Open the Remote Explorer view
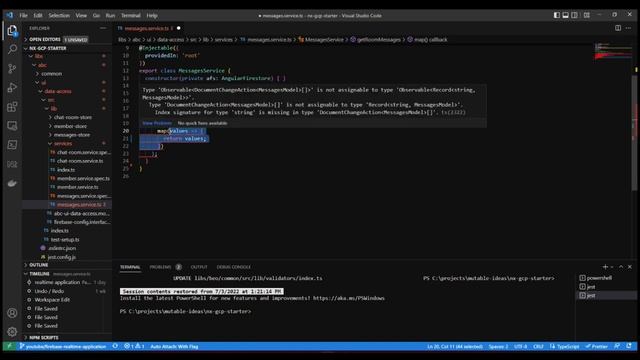This screenshot has width=640, height=360. pos(12,126)
